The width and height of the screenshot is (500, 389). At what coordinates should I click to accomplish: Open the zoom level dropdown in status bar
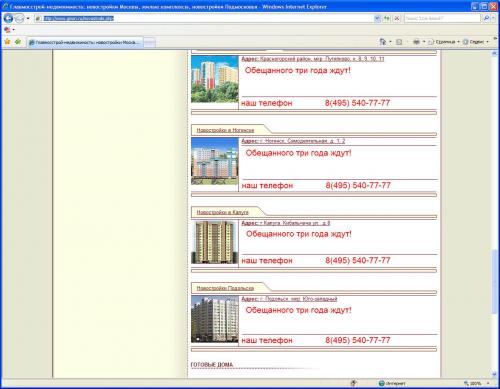tap(488, 383)
